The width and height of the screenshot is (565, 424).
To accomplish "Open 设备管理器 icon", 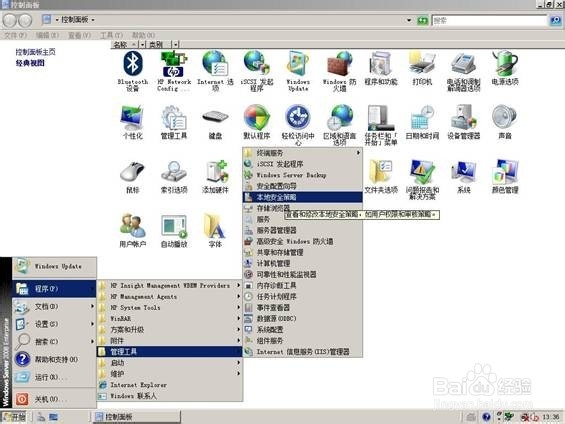I will (463, 122).
